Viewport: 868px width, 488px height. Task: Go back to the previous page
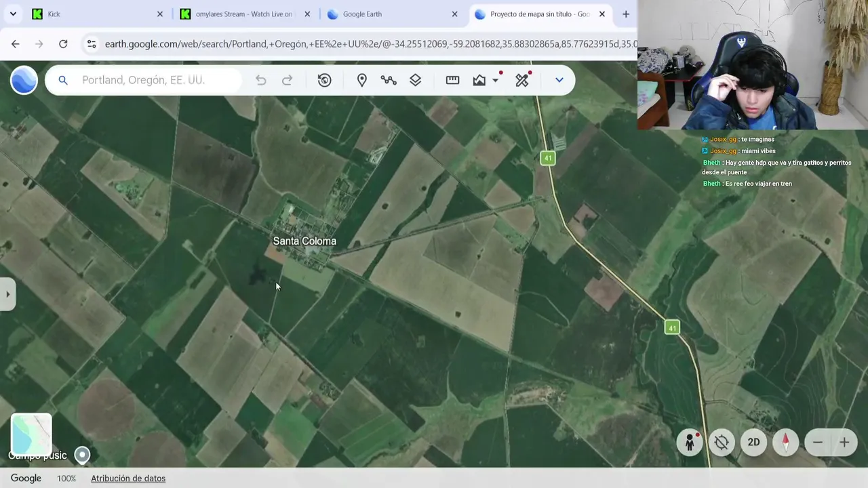(x=16, y=44)
